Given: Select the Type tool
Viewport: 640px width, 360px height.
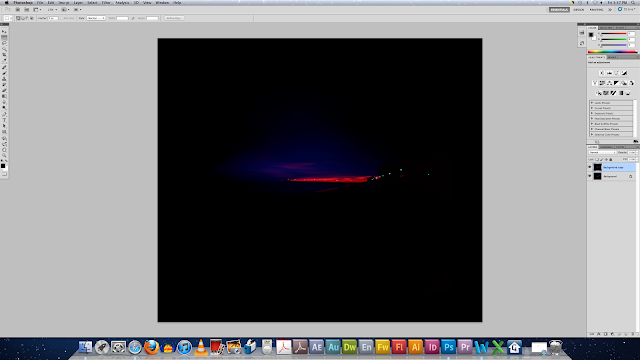Looking at the screenshot, I should pos(4,120).
